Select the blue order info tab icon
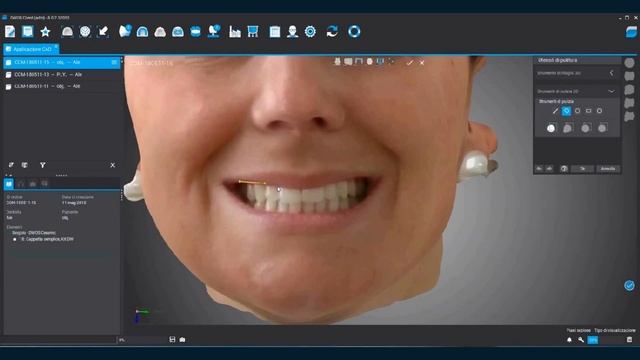This screenshot has height=360, width=640. point(9,184)
